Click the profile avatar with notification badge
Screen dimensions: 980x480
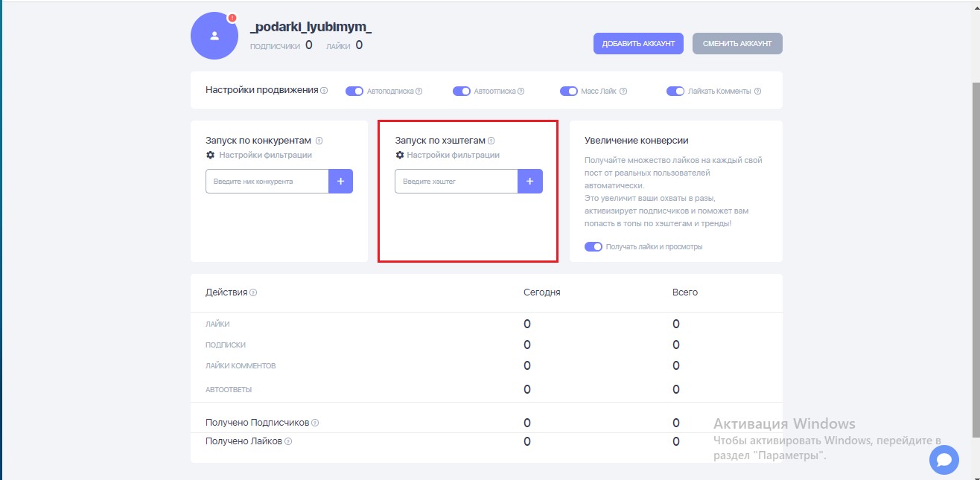pos(214,36)
